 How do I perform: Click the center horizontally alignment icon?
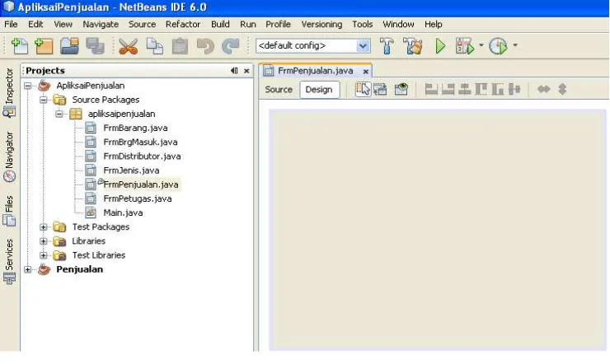[x=464, y=89]
